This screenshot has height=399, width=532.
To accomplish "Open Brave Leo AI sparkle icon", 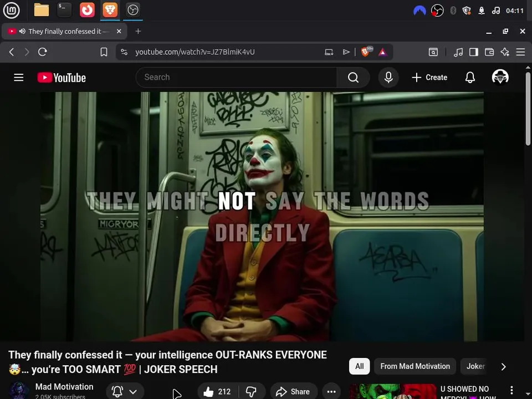I will pos(505,52).
